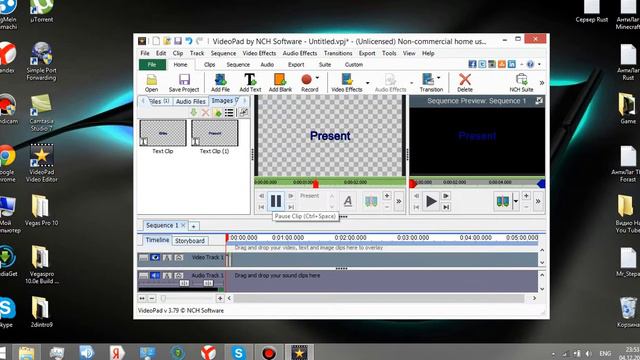This screenshot has height=360, width=640.
Task: Add a new sequence tab with plus
Action: pyautogui.click(x=193, y=226)
